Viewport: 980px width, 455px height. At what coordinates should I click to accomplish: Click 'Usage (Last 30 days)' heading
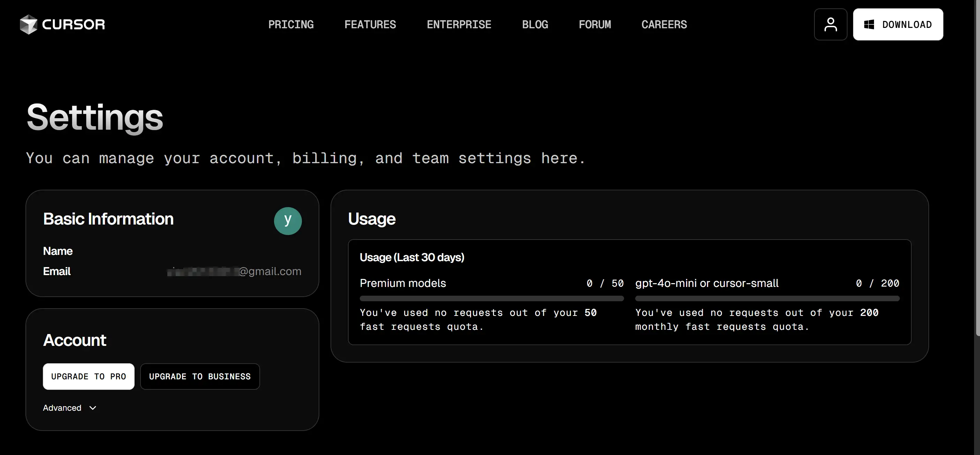coord(412,258)
